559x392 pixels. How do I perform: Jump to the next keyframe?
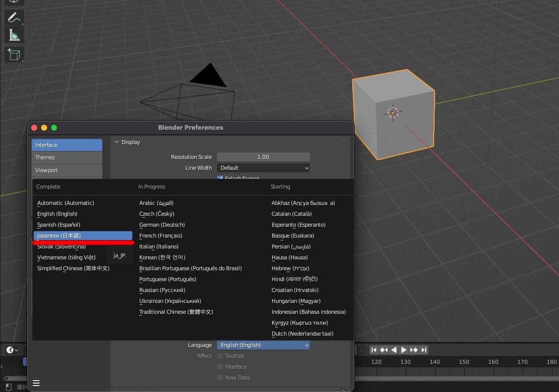coord(414,350)
